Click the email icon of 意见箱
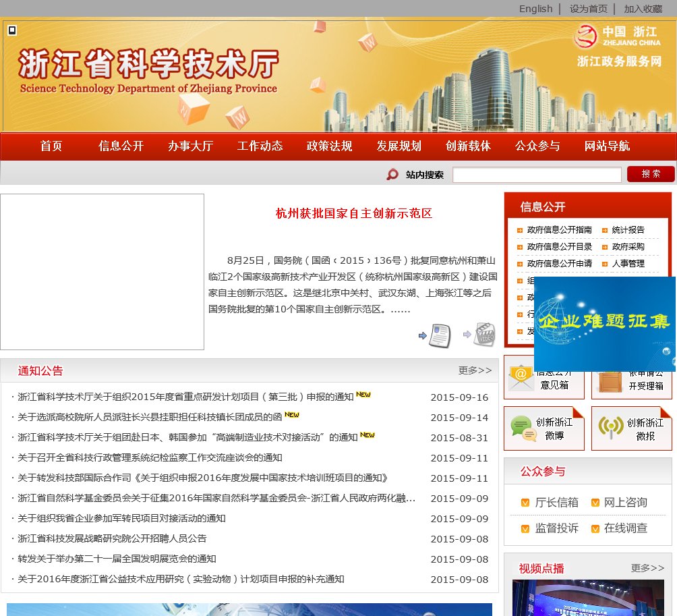Viewport: 677px width, 616px height. [x=521, y=378]
